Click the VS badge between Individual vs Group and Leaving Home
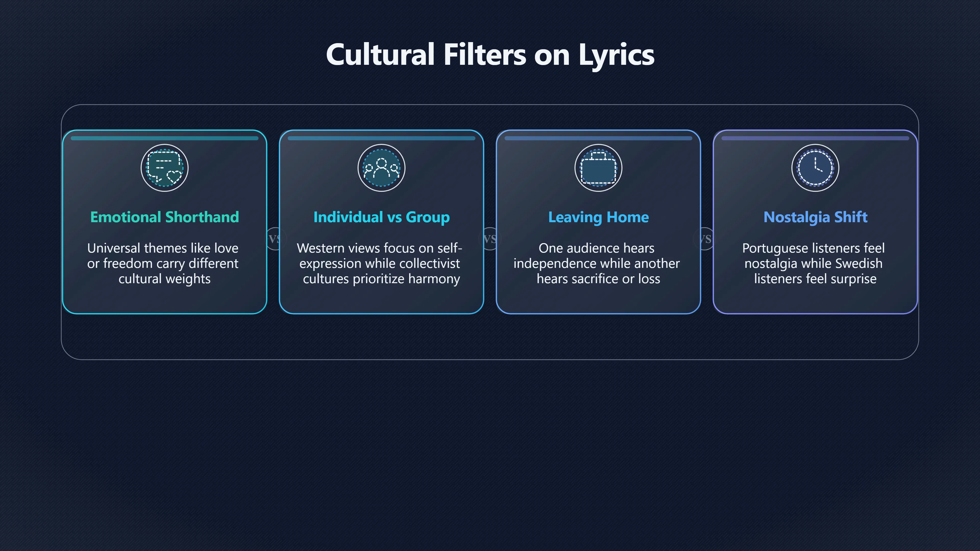 490,239
